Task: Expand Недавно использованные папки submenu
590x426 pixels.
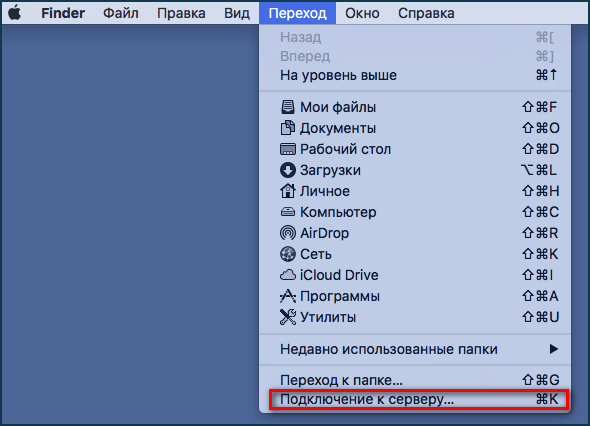Action: coord(415,349)
